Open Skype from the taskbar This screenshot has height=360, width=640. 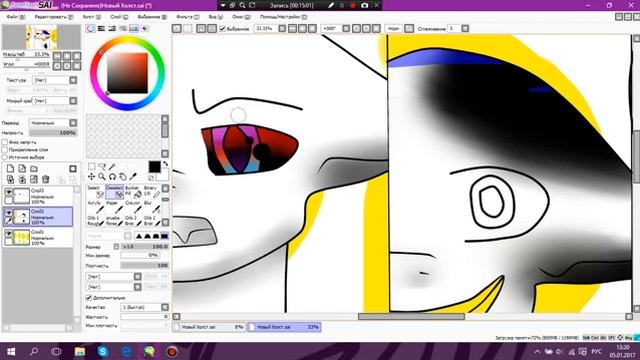[102, 351]
